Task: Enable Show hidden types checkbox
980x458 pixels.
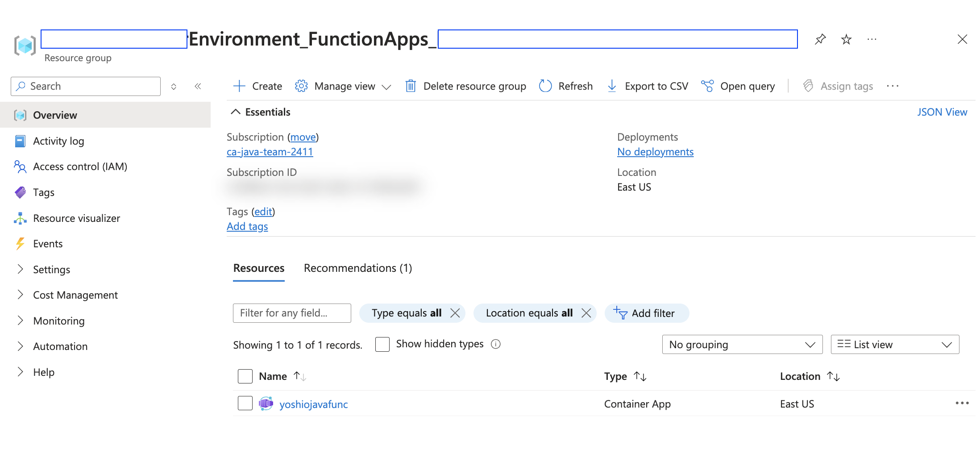Action: click(x=382, y=344)
